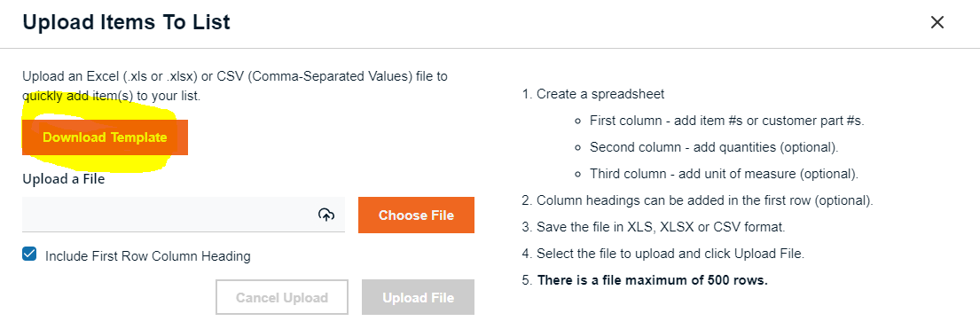Click the Download Template button
This screenshot has height=329, width=980.
105,137
